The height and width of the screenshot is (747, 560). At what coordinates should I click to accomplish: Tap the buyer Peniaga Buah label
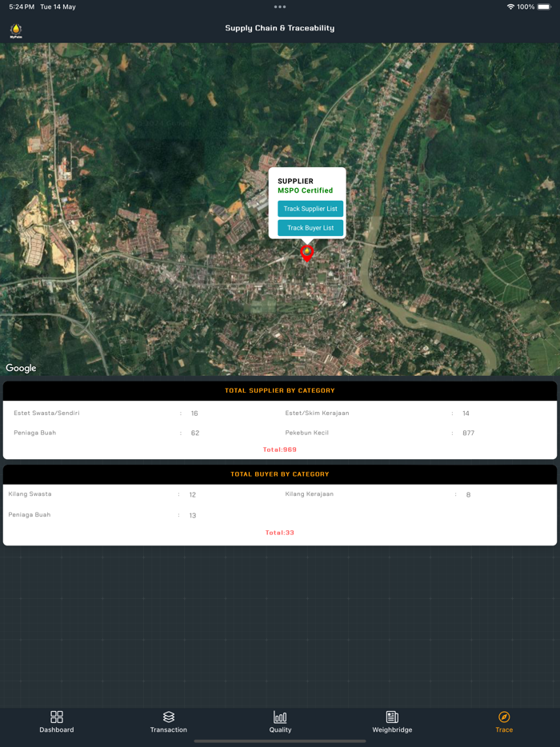tap(30, 514)
